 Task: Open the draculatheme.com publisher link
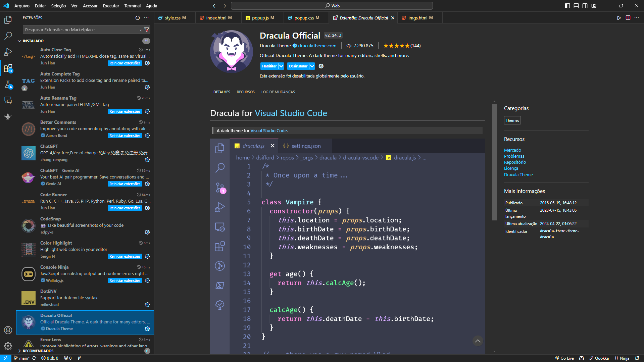pyautogui.click(x=317, y=46)
